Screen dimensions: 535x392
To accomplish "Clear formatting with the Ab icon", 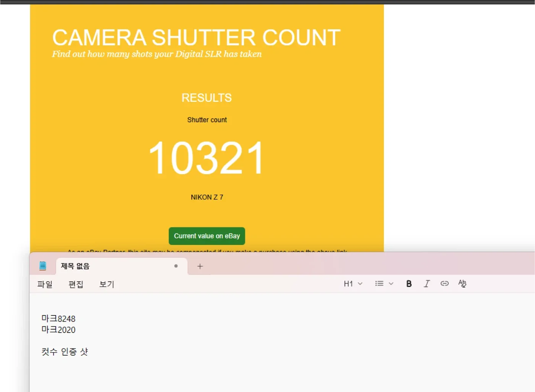I will (x=462, y=284).
